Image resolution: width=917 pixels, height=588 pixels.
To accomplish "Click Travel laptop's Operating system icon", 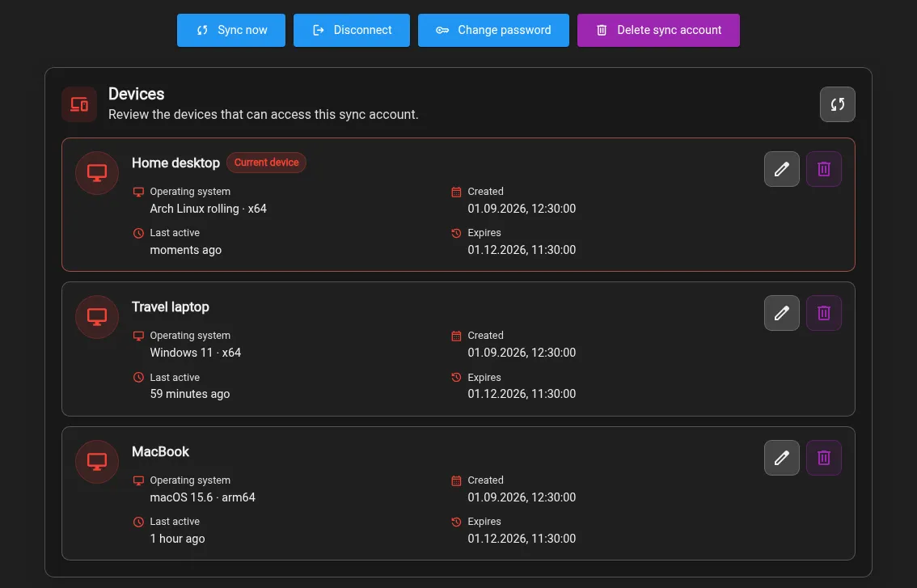I will 138,336.
